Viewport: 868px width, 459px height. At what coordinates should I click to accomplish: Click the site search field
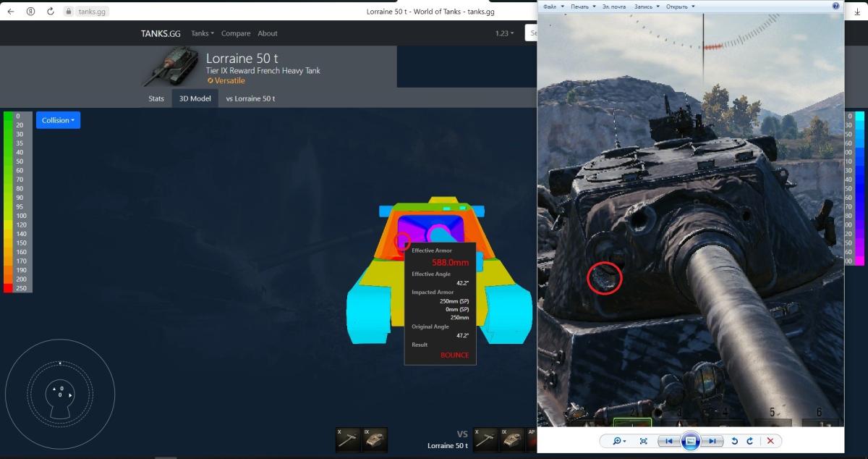click(532, 33)
